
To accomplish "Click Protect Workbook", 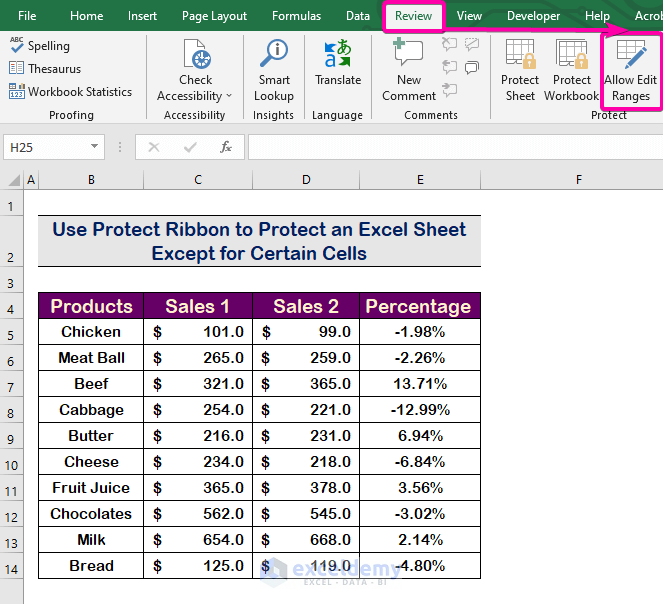I will pos(571,70).
